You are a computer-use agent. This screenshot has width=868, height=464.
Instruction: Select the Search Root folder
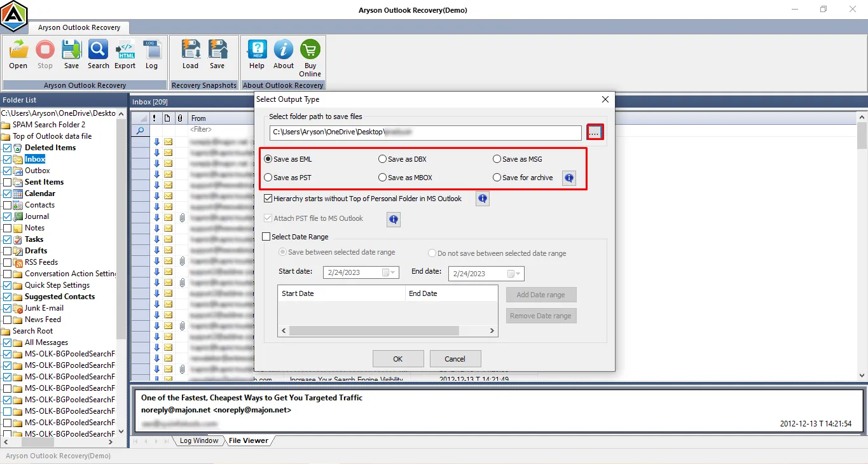pos(33,331)
